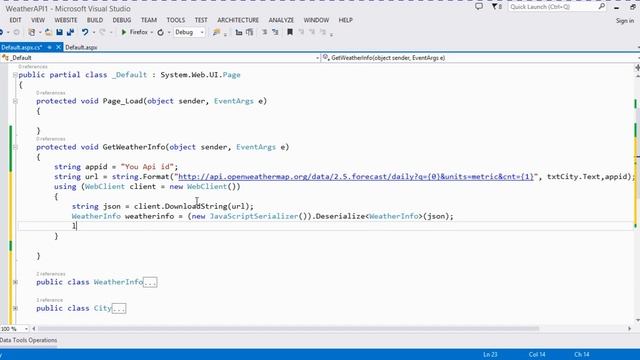The width and height of the screenshot is (640, 360).
Task: Click the '2 references' CodeLens above WeatherInfo
Action: pos(51,274)
